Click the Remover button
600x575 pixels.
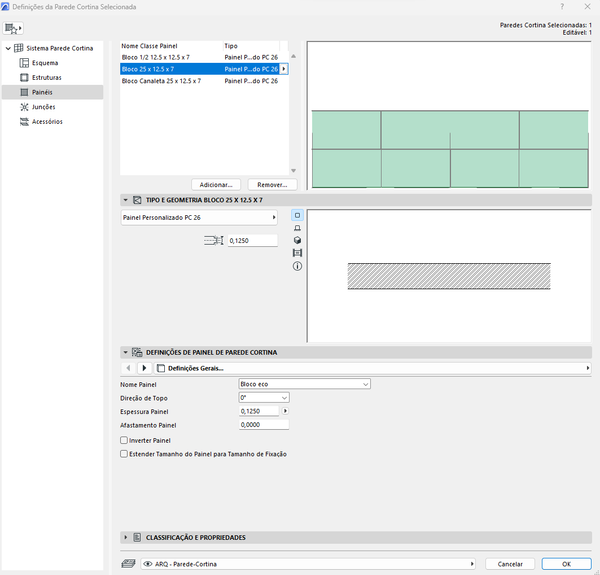(272, 185)
